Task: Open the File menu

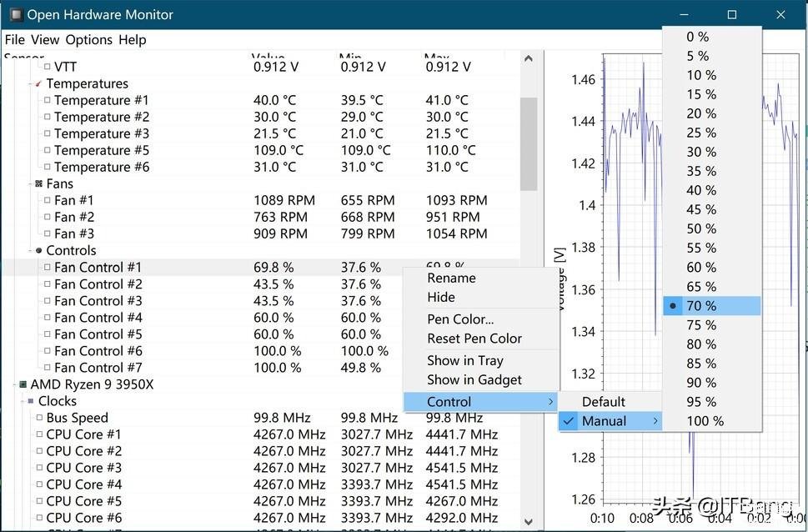Action: 15,40
